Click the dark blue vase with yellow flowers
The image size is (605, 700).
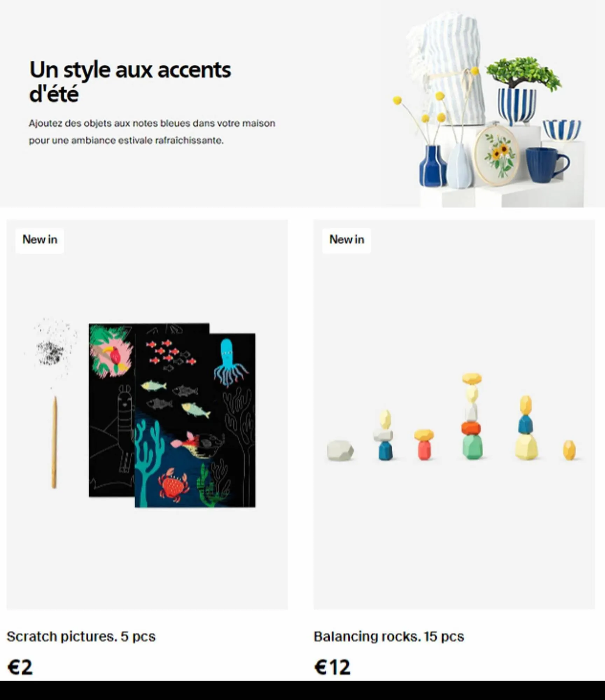tap(432, 166)
